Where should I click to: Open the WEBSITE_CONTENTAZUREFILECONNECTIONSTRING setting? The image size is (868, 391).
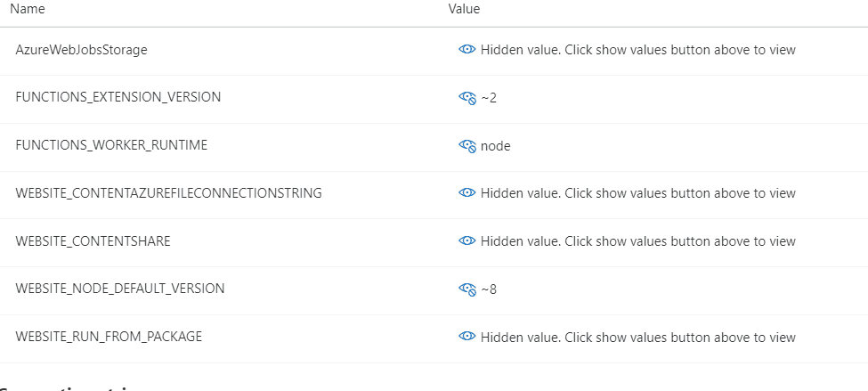(168, 193)
